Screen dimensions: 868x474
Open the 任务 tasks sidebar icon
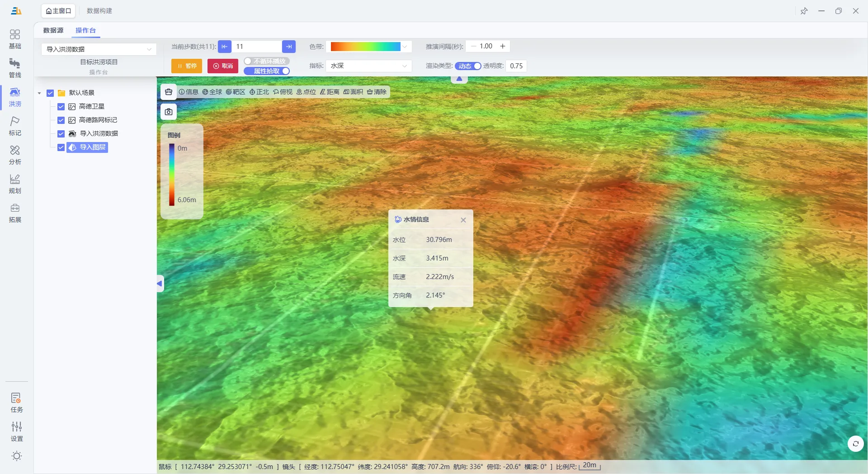point(16,402)
